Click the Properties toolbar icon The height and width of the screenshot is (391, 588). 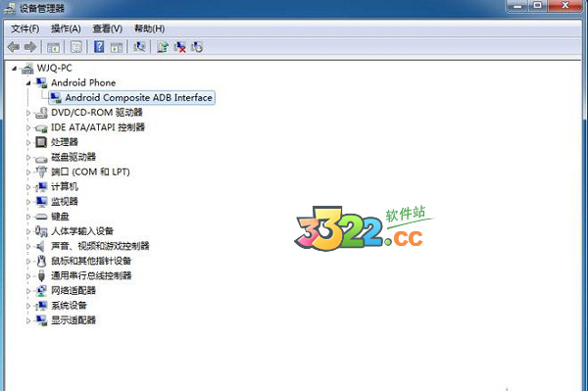(x=76, y=47)
